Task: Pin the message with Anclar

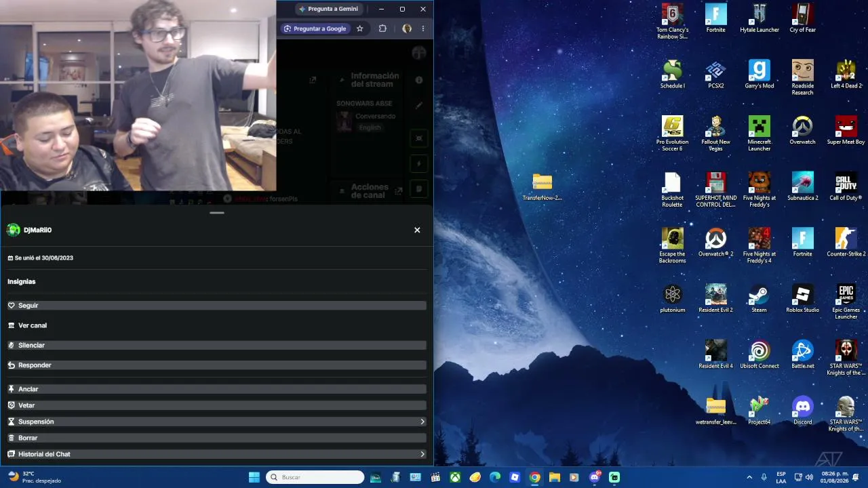Action: coord(217,389)
